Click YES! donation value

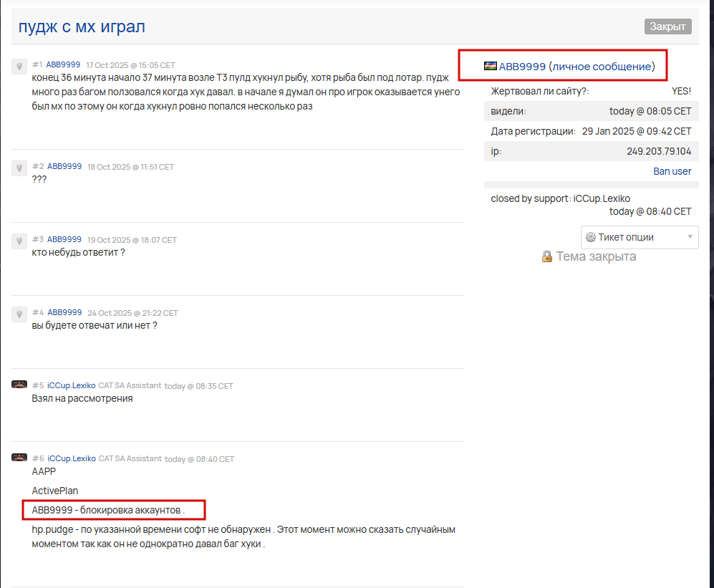(681, 91)
